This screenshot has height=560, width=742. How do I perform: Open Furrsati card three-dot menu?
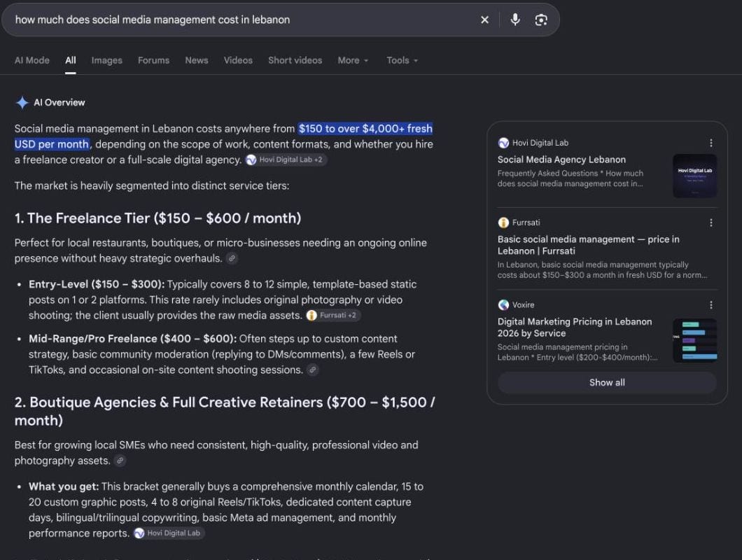click(710, 223)
